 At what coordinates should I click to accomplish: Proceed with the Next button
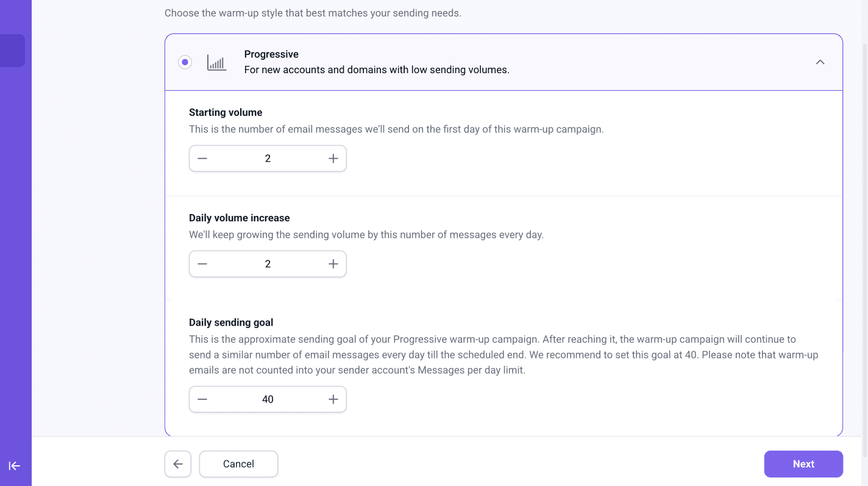[x=803, y=464]
